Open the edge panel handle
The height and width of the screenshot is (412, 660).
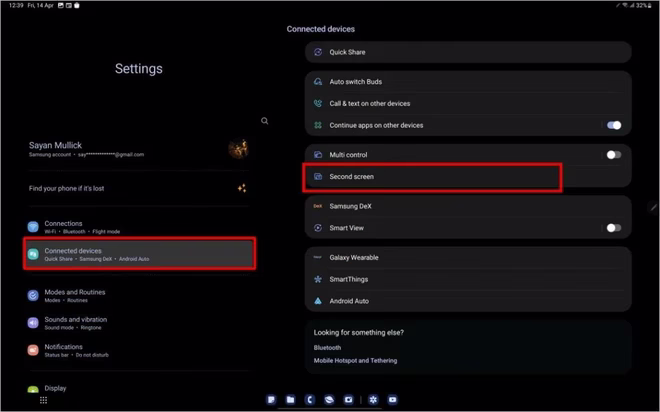[x=654, y=207]
